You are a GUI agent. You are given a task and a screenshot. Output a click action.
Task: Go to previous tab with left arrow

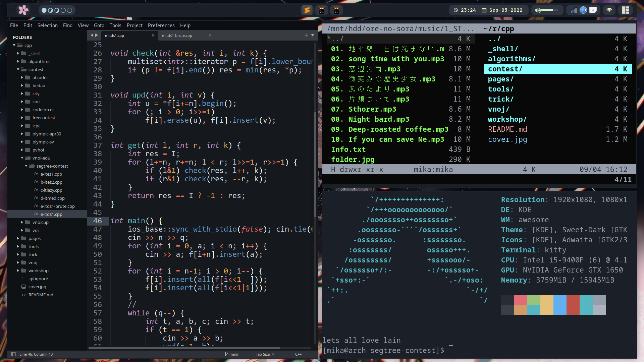(92, 35)
